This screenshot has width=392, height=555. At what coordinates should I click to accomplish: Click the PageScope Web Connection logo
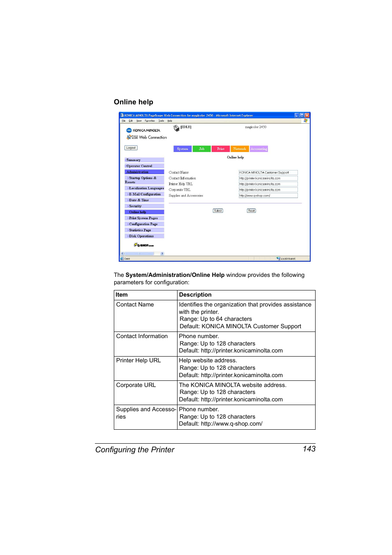[147, 137]
